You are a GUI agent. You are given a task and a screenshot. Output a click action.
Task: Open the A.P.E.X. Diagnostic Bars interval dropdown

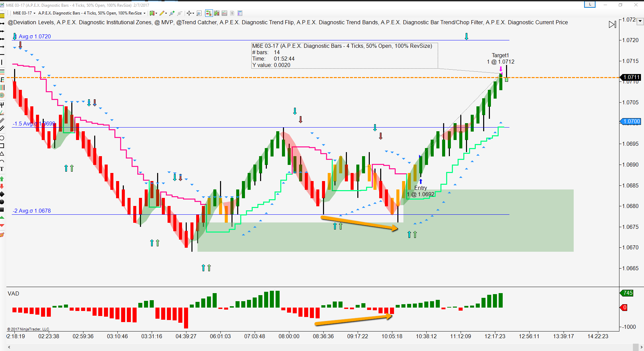92,13
